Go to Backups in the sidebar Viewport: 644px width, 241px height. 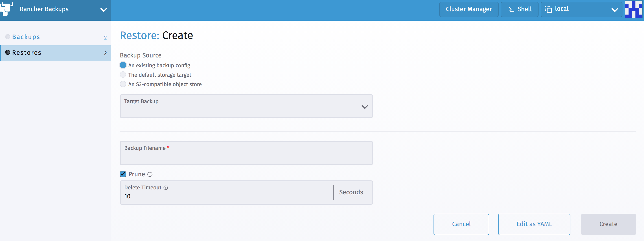pyautogui.click(x=26, y=37)
